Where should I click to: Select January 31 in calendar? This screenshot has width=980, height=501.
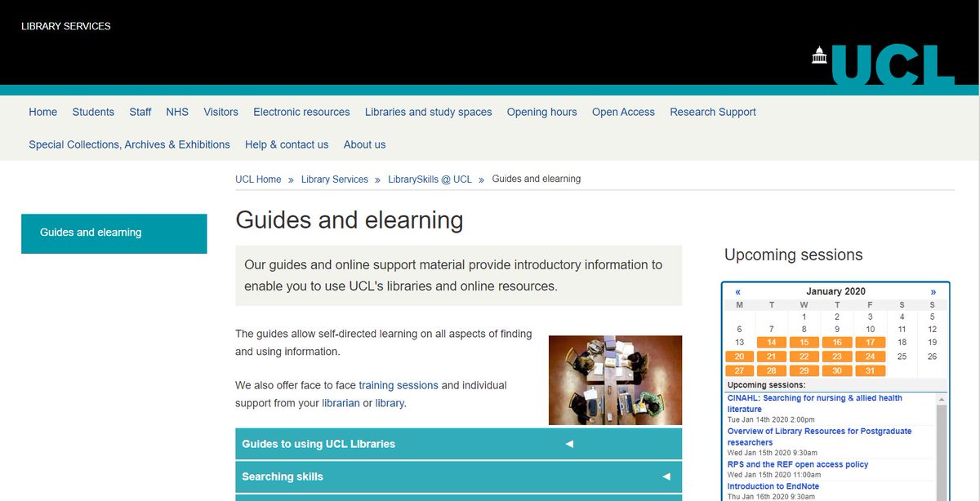coord(871,370)
